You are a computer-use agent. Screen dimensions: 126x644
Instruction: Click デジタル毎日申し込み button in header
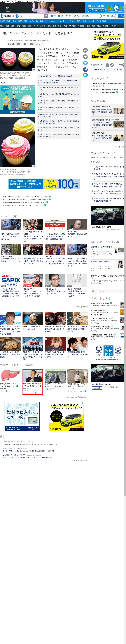pyautogui.click(x=108, y=16)
